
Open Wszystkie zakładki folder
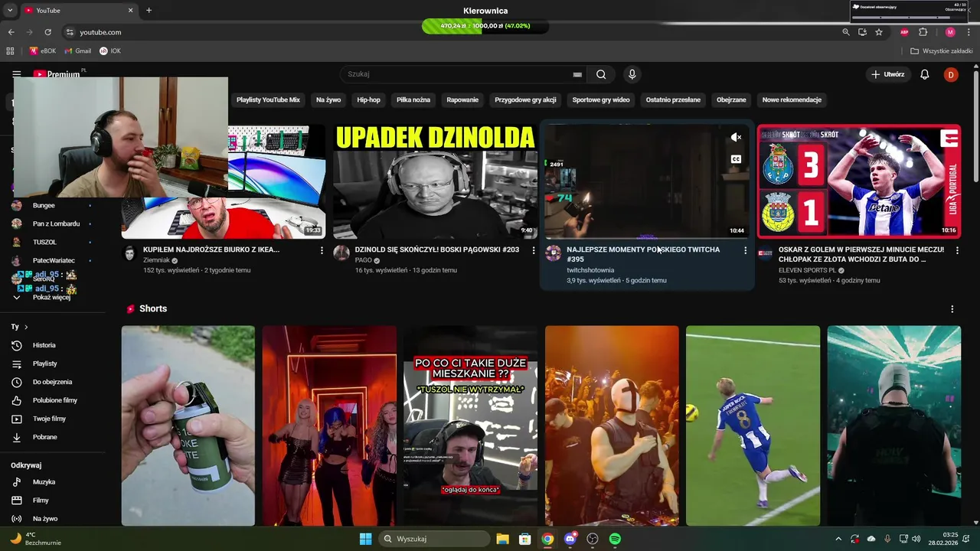pos(942,51)
